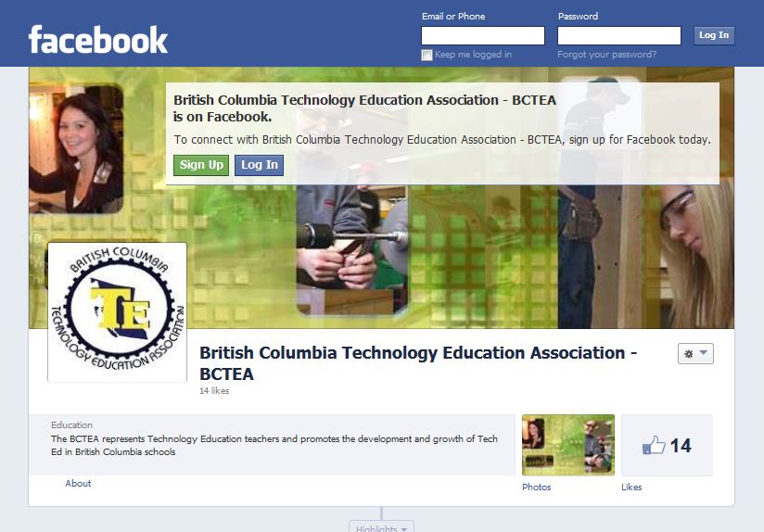
Task: Click the blue Log In button in the banner
Action: [260, 165]
